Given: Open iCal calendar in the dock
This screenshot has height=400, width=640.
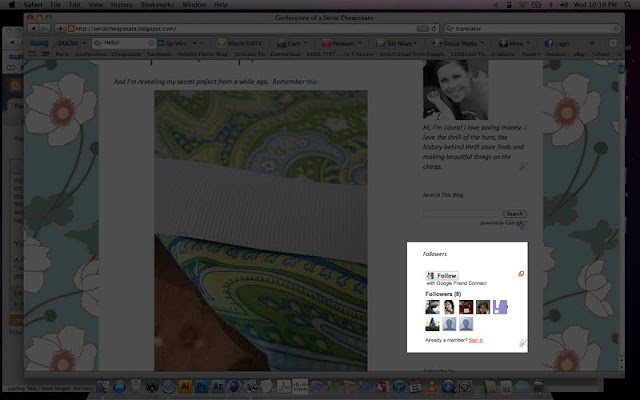Looking at the screenshot, I should click(415, 386).
